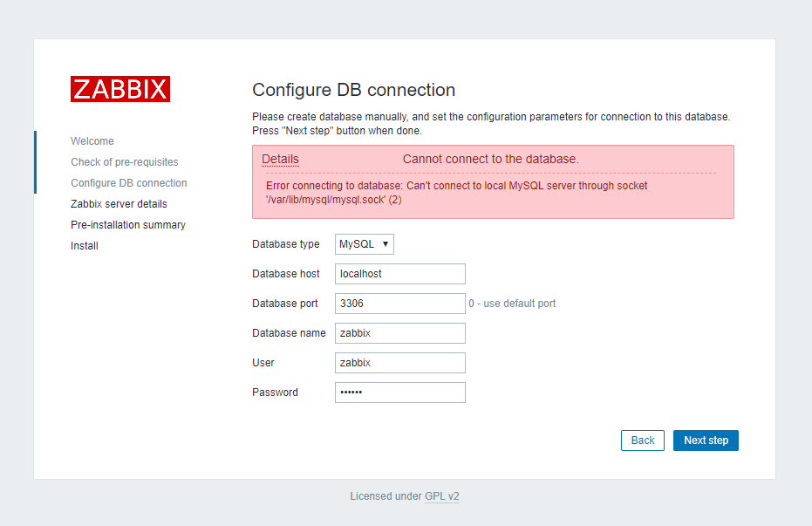This screenshot has width=812, height=526.
Task: Click the ZABBIX logo
Action: click(x=119, y=88)
